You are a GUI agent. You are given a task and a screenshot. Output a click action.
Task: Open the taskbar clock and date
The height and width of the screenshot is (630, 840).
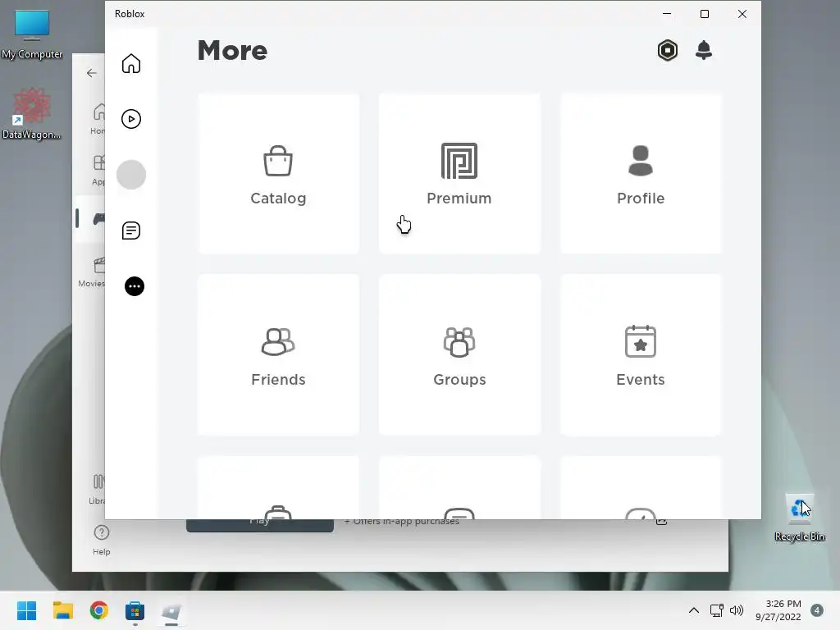(x=778, y=610)
